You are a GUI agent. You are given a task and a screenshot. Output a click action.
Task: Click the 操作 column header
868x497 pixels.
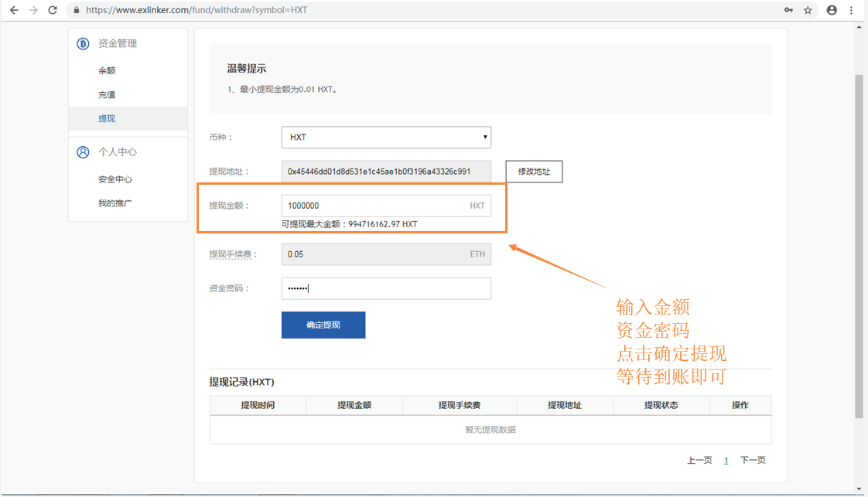point(740,405)
